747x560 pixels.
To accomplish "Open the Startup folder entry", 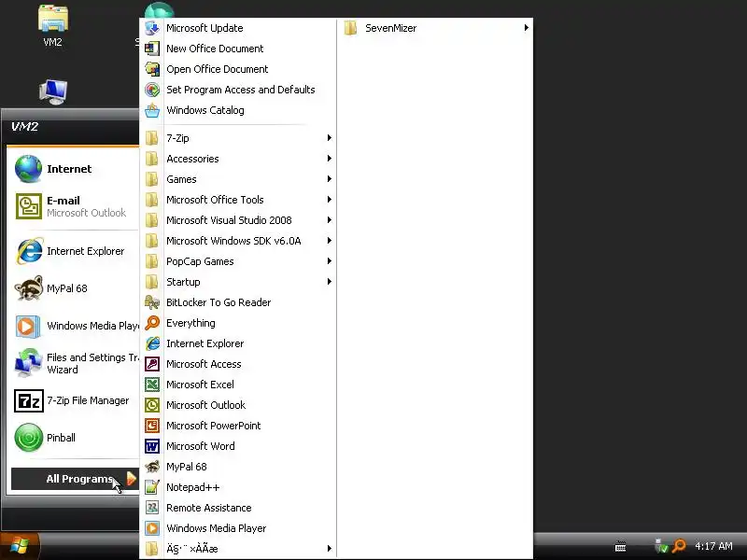I will tap(238, 282).
